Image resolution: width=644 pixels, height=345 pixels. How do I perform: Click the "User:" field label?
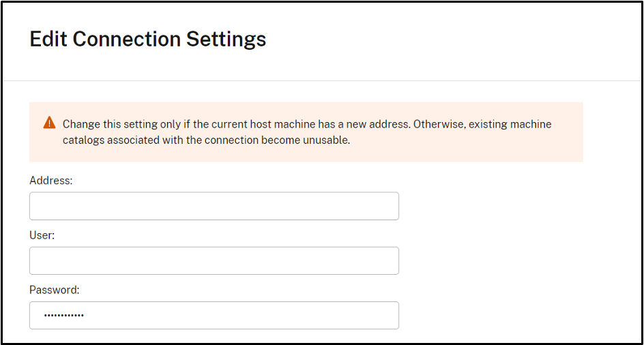[x=42, y=235]
